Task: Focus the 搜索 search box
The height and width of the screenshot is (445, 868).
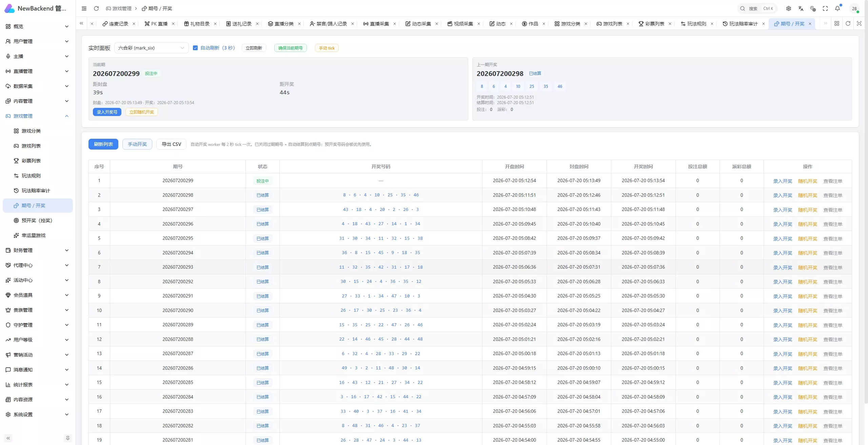Action: (757, 8)
